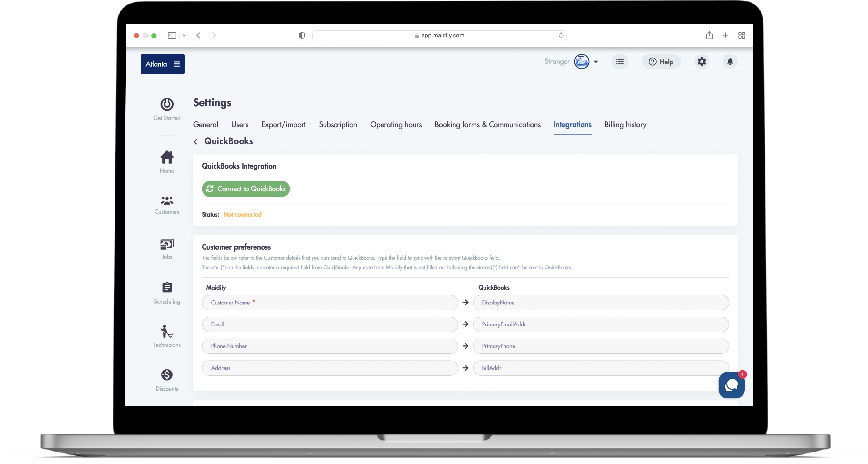Expand browser sidebar options chevron
Image resolution: width=868 pixels, height=464 pixels.
(x=184, y=36)
